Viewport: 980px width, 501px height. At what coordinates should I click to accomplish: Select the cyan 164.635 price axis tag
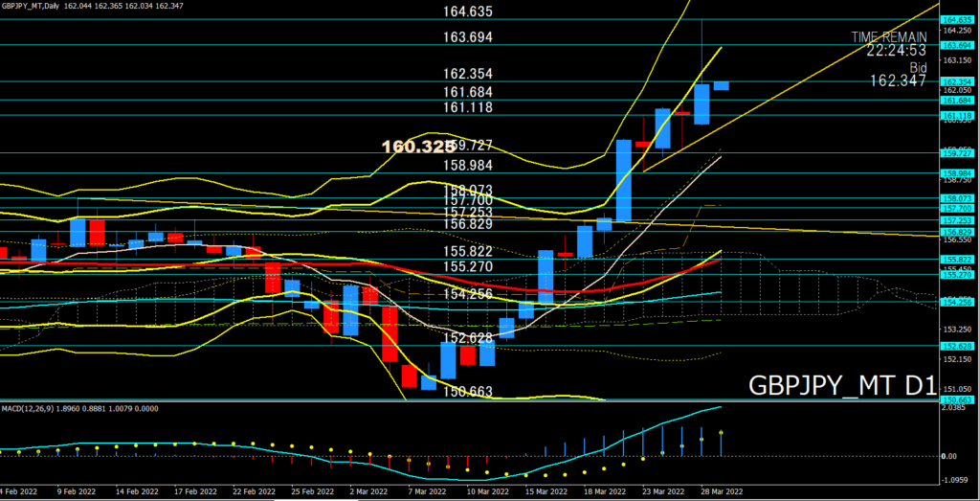click(955, 19)
